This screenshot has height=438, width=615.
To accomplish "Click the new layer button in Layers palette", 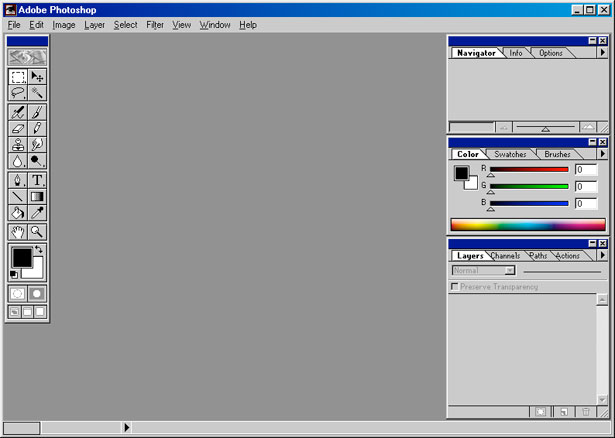I will point(563,411).
